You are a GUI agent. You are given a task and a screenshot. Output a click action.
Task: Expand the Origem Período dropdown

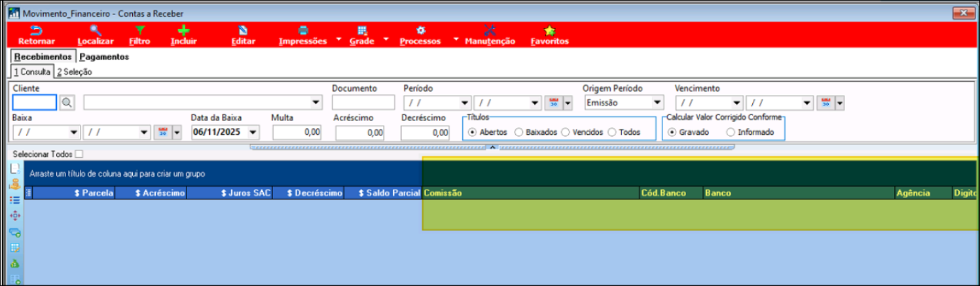pyautogui.click(x=657, y=103)
